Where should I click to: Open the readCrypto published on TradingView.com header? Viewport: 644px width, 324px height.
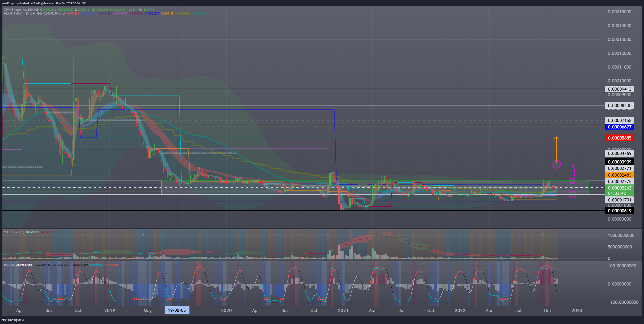pyautogui.click(x=44, y=3)
